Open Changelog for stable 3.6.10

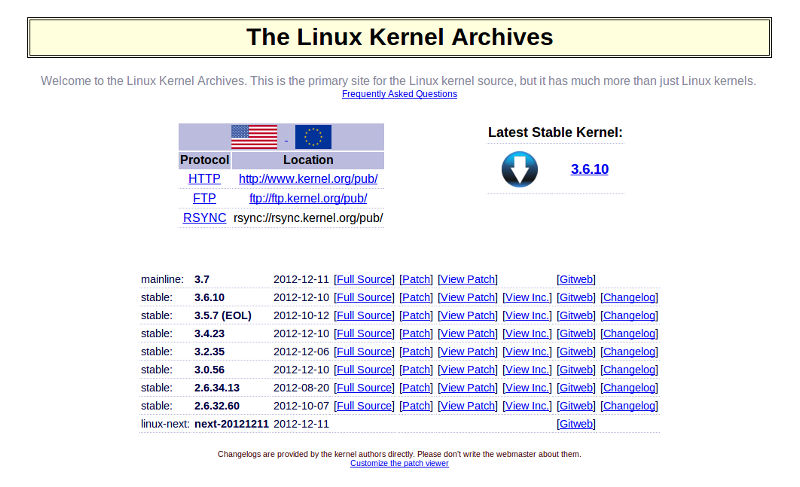(630, 297)
